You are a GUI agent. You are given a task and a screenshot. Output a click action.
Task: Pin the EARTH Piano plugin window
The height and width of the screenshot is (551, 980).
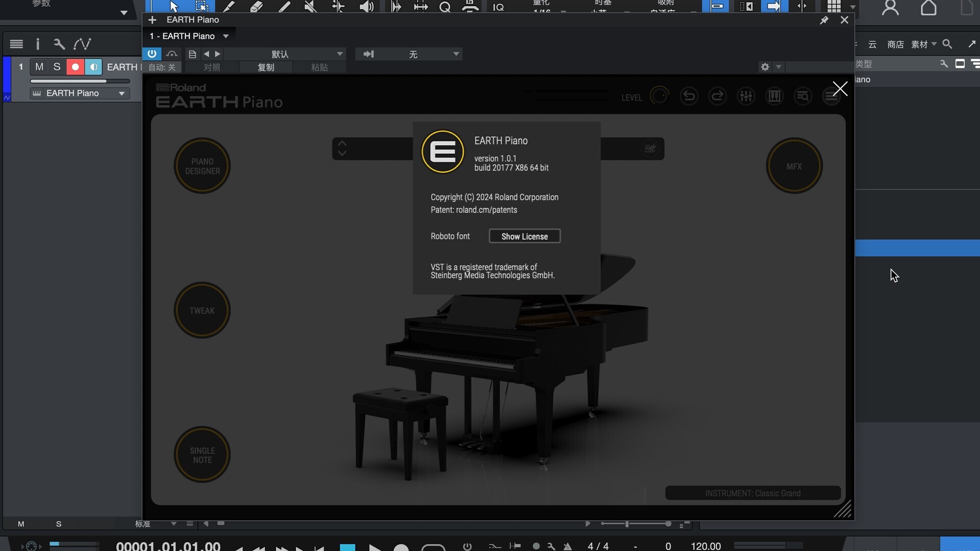pyautogui.click(x=824, y=20)
